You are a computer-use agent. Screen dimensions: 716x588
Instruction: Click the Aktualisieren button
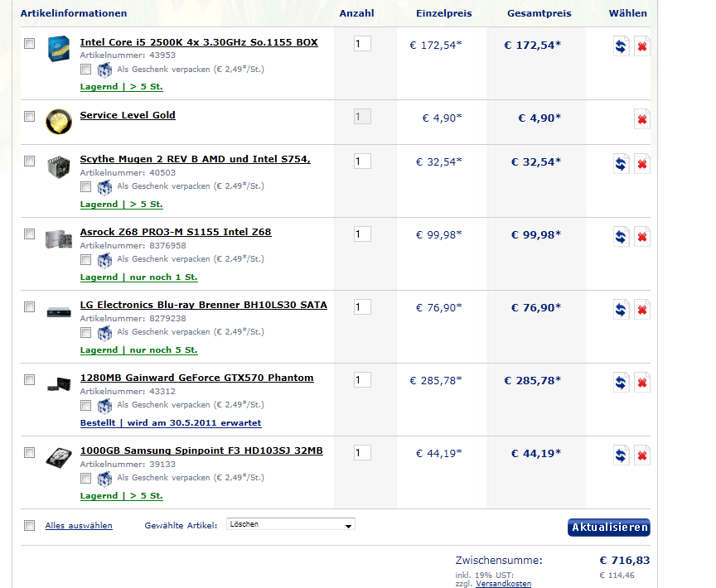609,528
